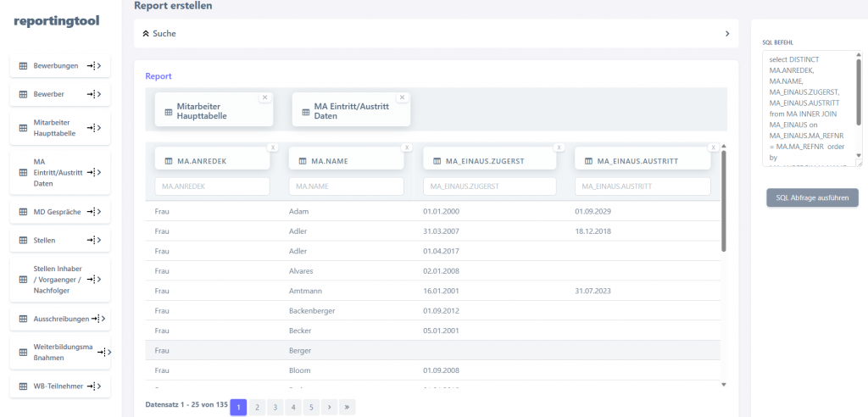Run the query with SQL Abfrage ausführen
868x417 pixels.
click(x=812, y=197)
